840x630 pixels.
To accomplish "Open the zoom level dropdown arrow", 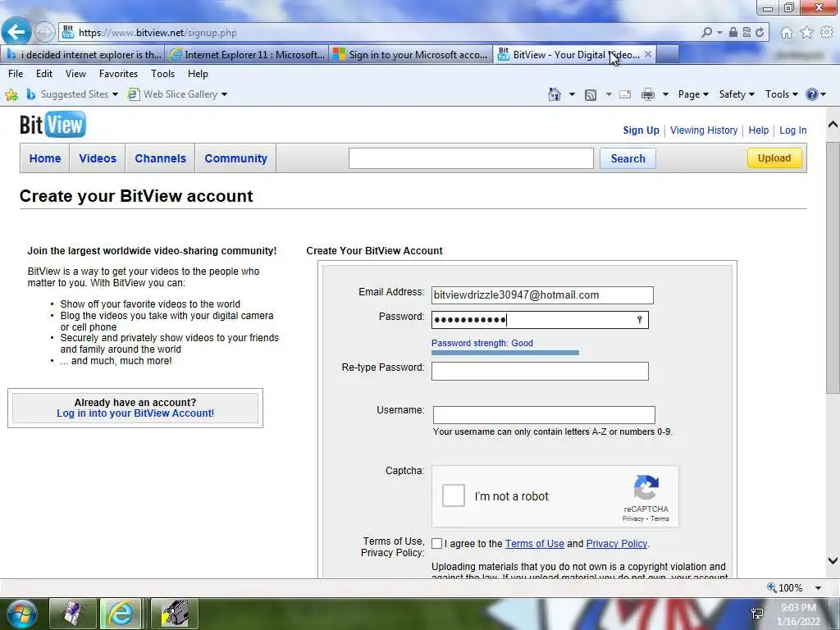I will coord(819,587).
